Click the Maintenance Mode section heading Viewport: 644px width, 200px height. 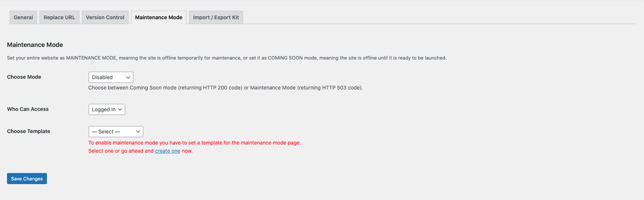[x=35, y=45]
